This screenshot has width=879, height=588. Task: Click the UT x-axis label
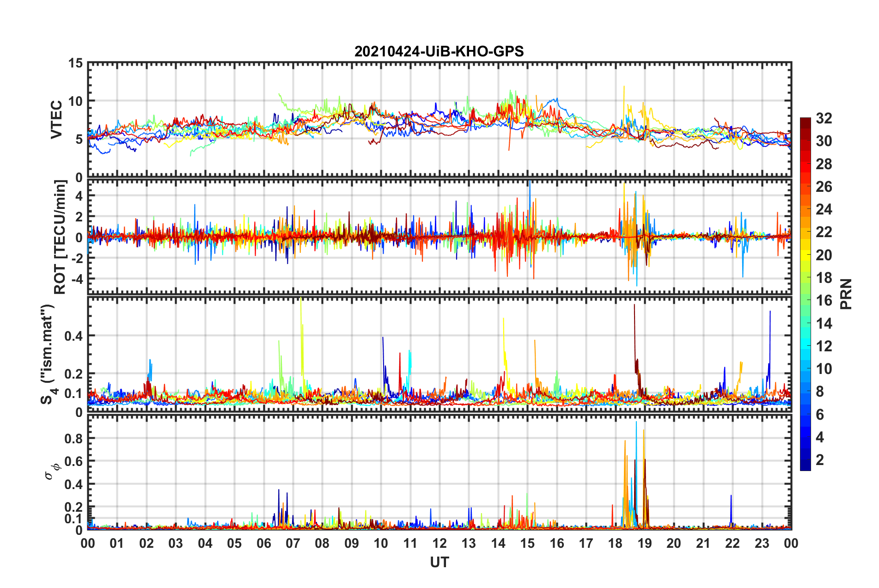pyautogui.click(x=439, y=562)
